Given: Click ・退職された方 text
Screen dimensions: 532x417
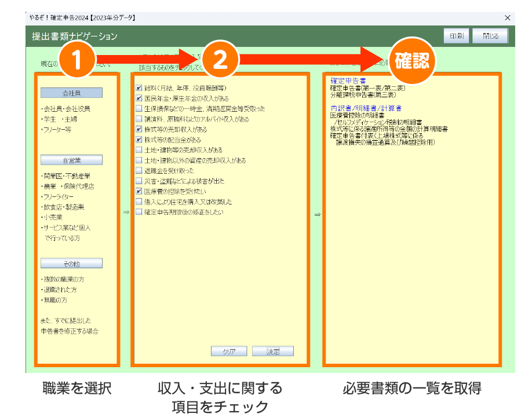Looking at the screenshot, I should [59, 290].
